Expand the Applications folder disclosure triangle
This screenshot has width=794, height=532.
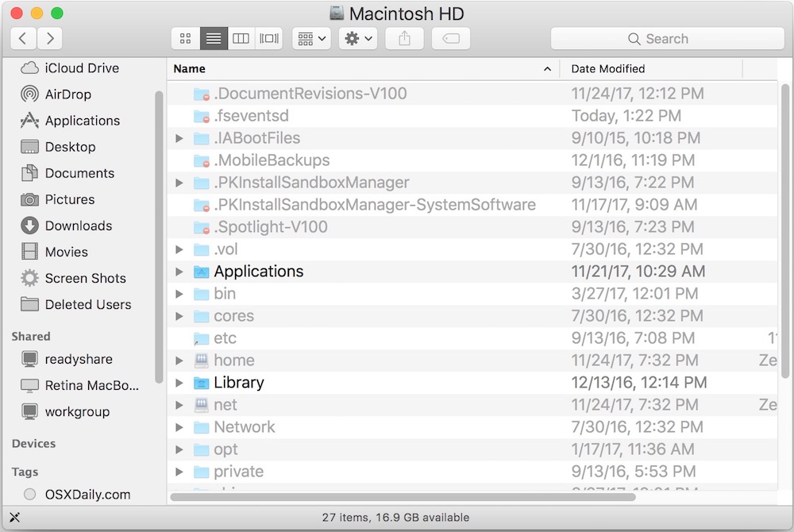point(179,271)
